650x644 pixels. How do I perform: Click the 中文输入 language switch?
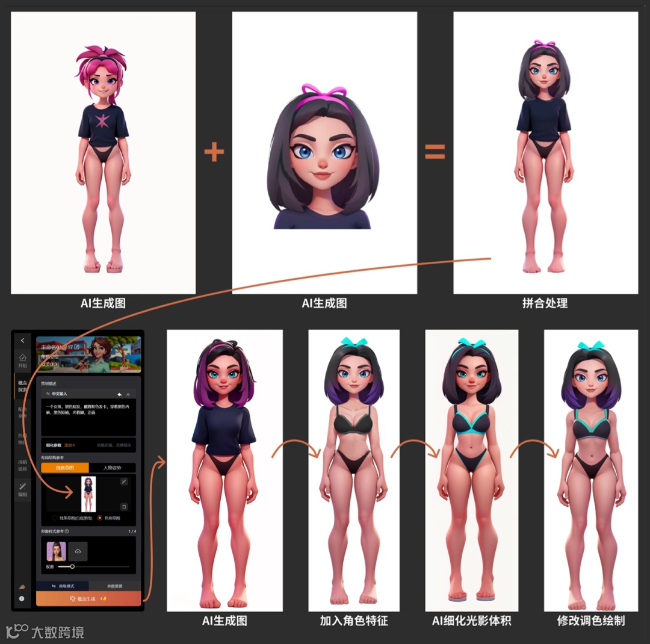[57, 394]
